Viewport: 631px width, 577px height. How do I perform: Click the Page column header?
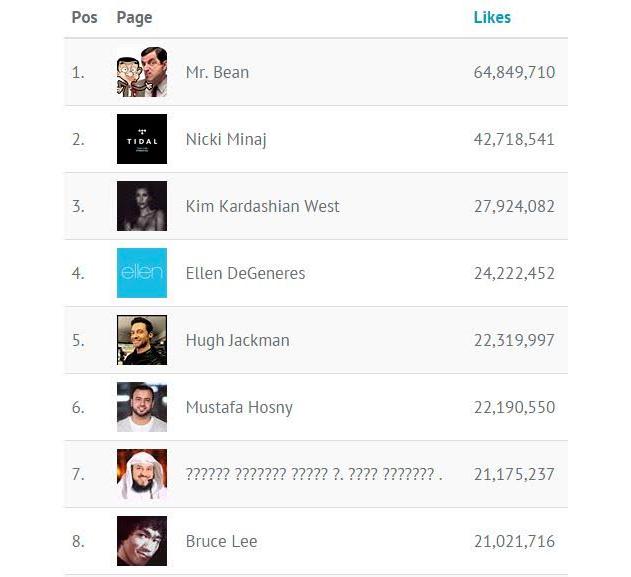(x=134, y=17)
